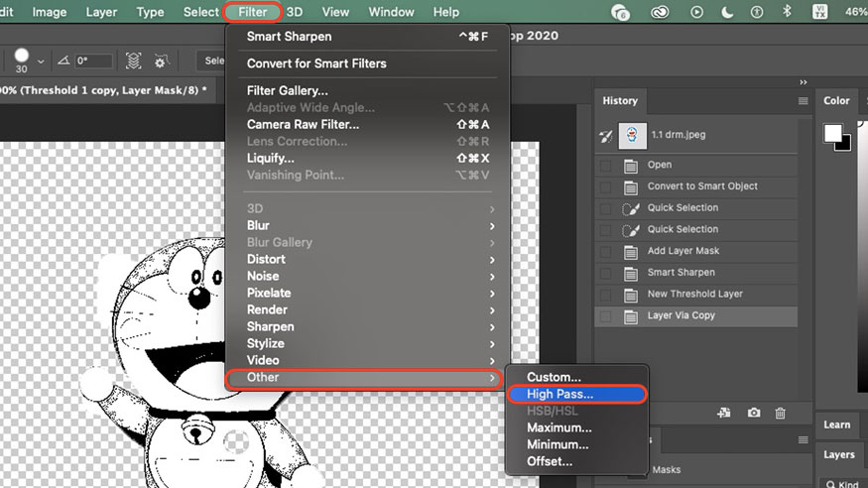Expand the Distort submenu
868x488 pixels.
tap(368, 260)
